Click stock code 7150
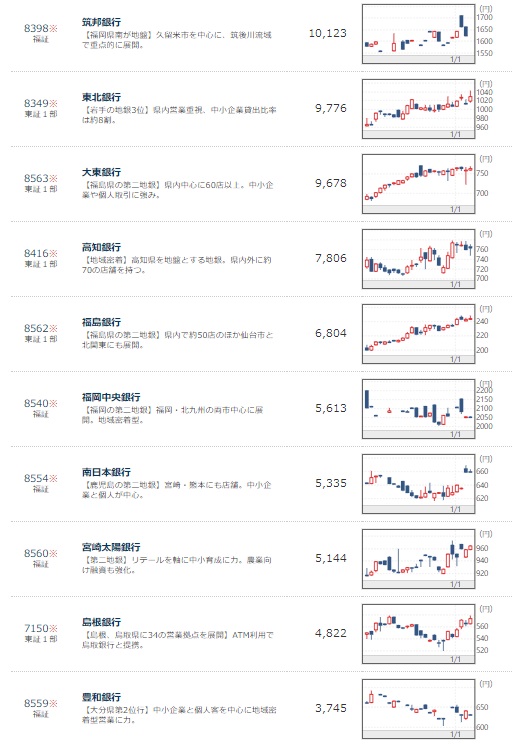The width and height of the screenshot is (514, 744). point(37,628)
